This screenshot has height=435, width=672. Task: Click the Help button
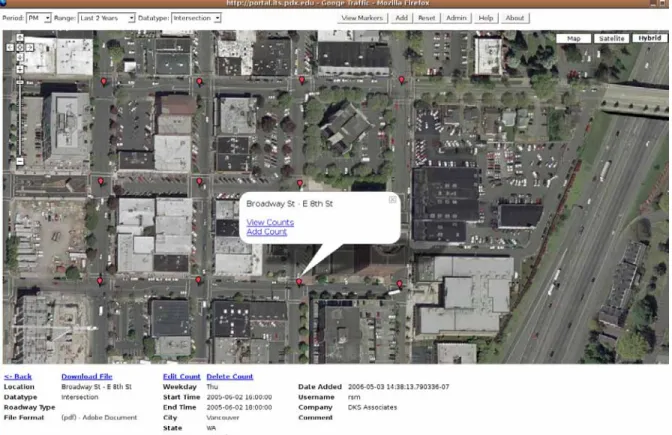point(486,18)
